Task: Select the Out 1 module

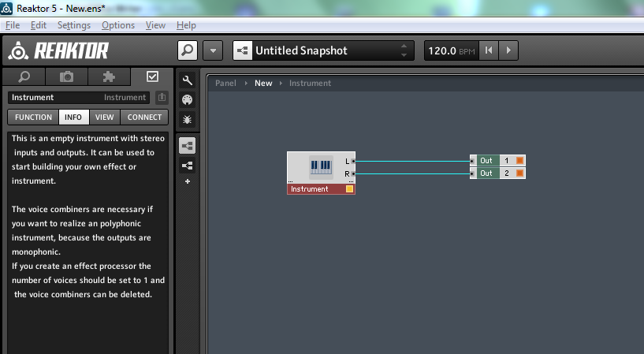Action: click(x=498, y=161)
